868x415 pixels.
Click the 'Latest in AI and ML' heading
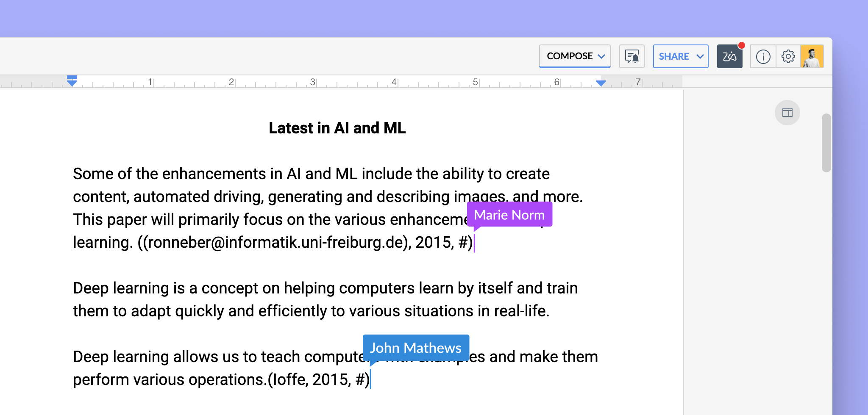coord(337,128)
